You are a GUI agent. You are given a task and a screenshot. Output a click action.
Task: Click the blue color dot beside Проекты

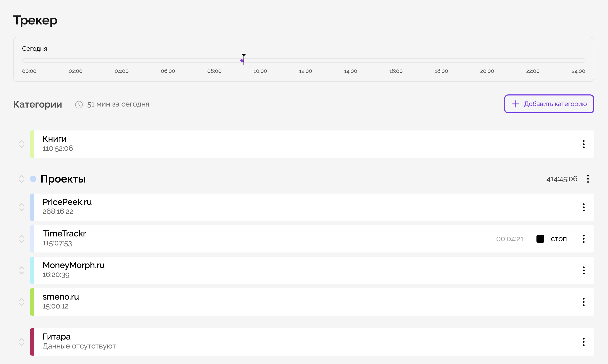[x=33, y=179]
